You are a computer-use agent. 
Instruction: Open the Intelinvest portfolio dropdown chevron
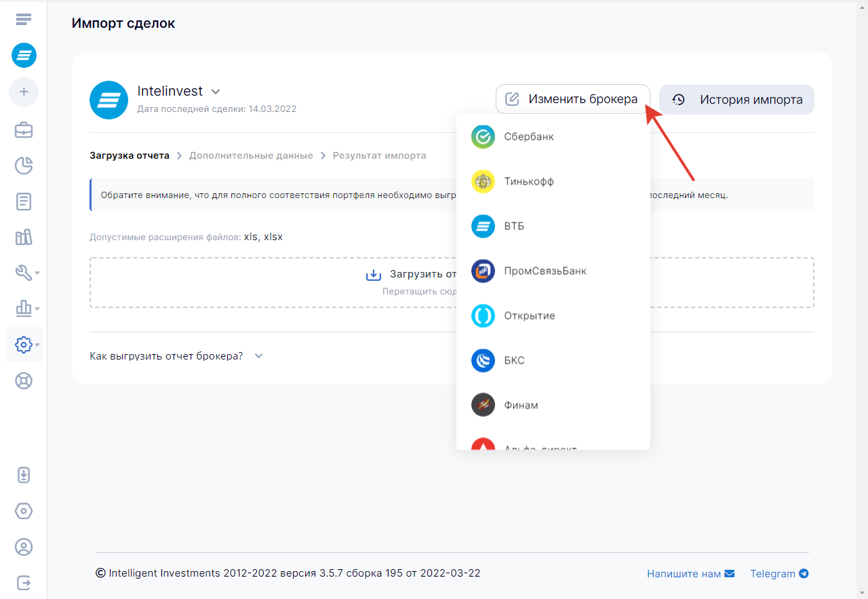[216, 92]
